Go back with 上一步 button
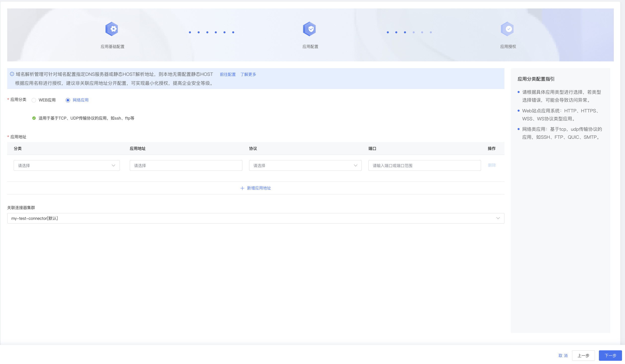This screenshot has height=364, width=625. pos(583,356)
